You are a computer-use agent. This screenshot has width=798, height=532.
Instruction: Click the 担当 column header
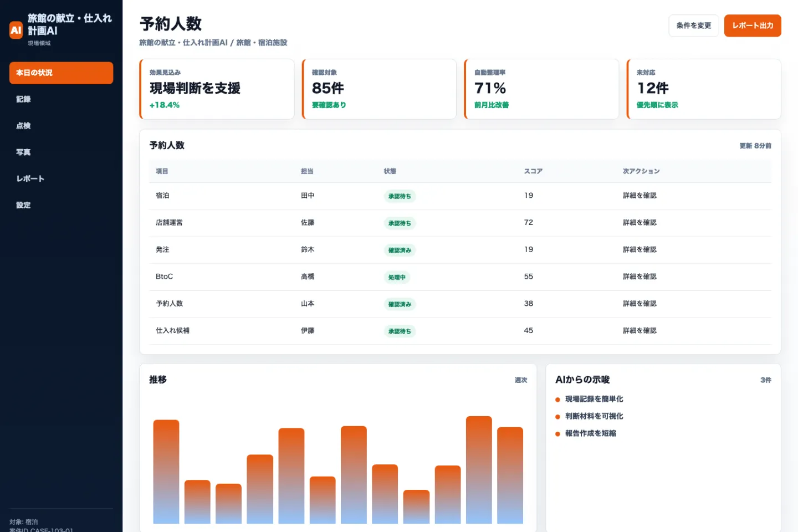click(307, 171)
